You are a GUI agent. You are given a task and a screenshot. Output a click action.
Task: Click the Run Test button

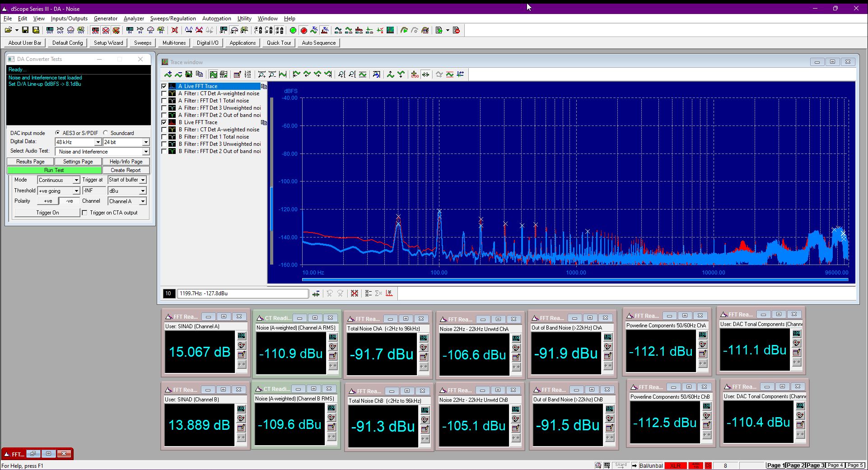pyautogui.click(x=54, y=170)
